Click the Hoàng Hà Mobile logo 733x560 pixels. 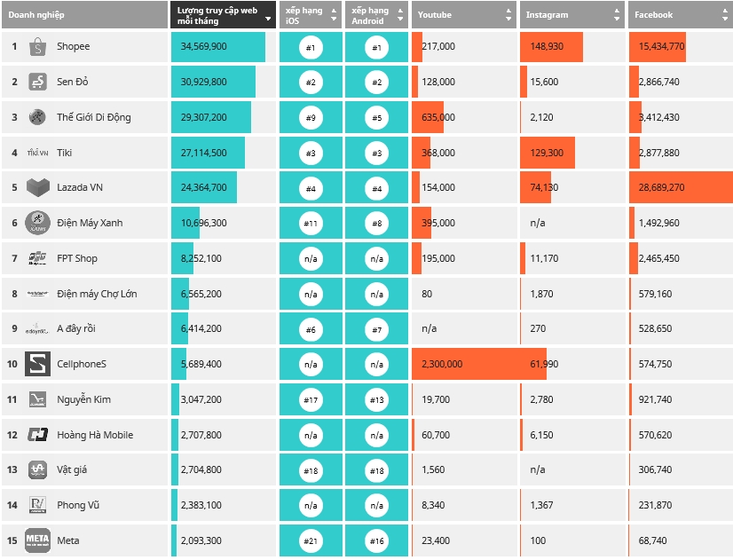[x=37, y=435]
